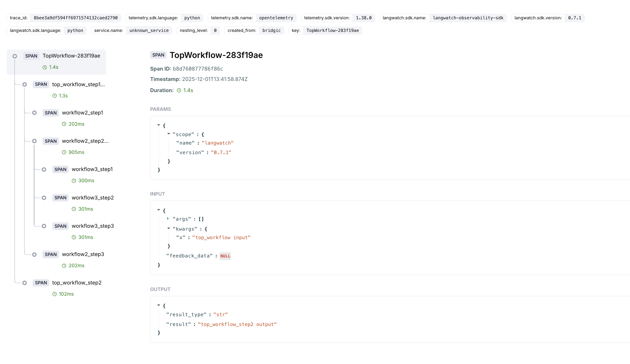Click the clock icon beside 102ms
The image size is (630, 364).
(x=55, y=294)
